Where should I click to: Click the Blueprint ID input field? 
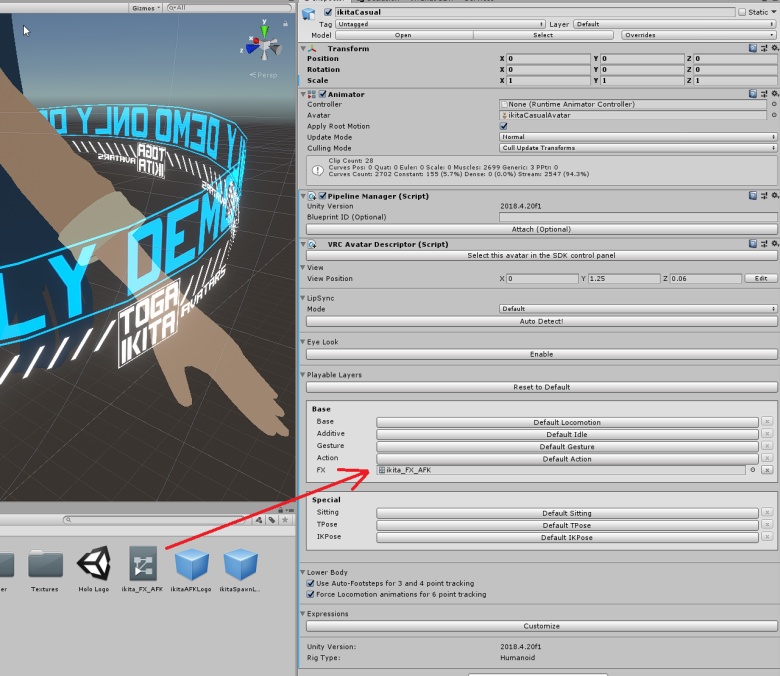point(638,217)
